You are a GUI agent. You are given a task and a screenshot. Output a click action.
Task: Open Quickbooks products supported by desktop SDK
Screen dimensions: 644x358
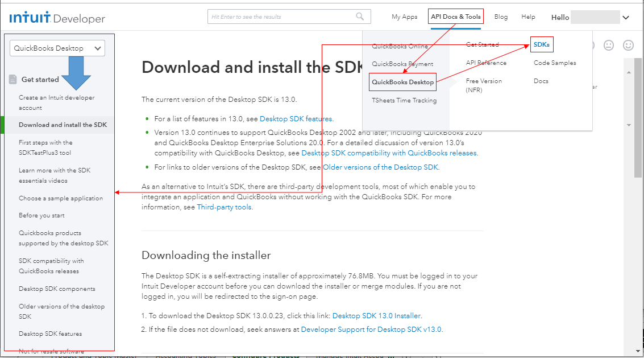pos(64,238)
